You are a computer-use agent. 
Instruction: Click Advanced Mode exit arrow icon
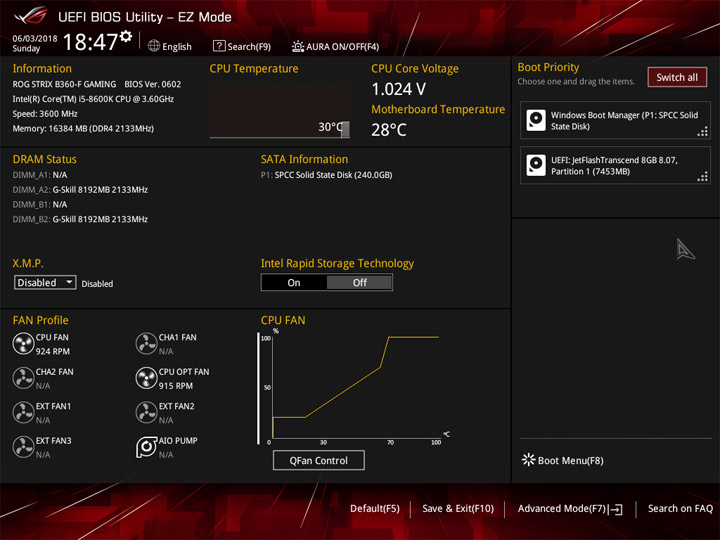pyautogui.click(x=616, y=509)
